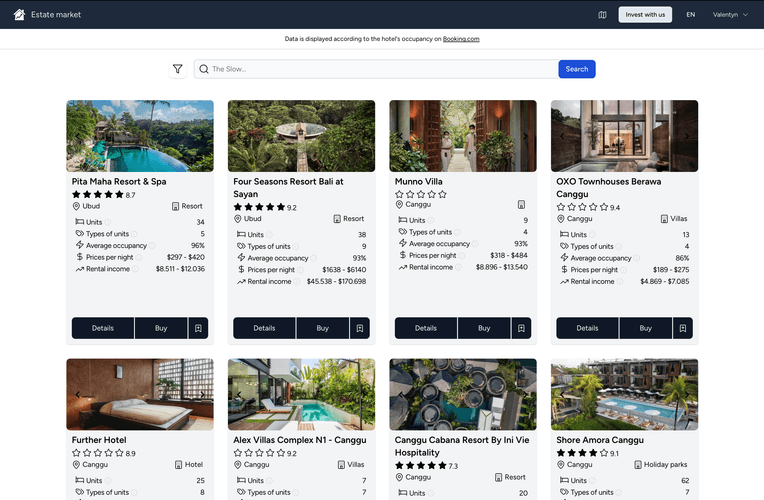Click info icon beside Pita Maha Average occupancy
The image size is (764, 500).
pyautogui.click(x=152, y=246)
